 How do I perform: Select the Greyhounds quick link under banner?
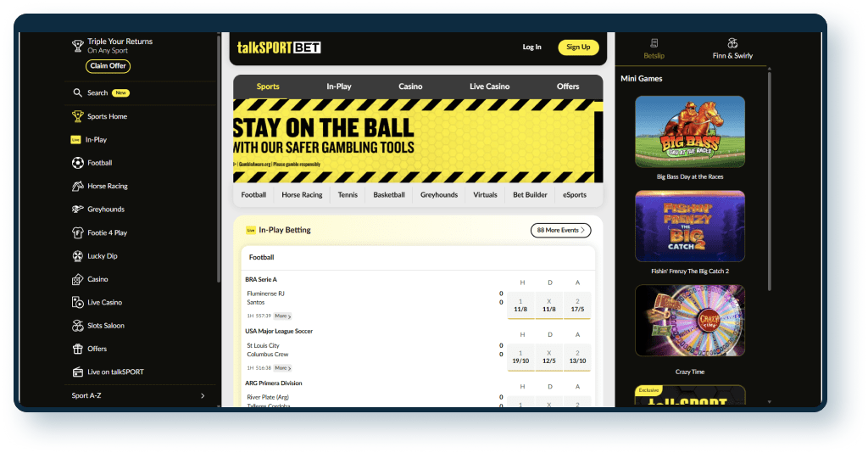coord(439,195)
